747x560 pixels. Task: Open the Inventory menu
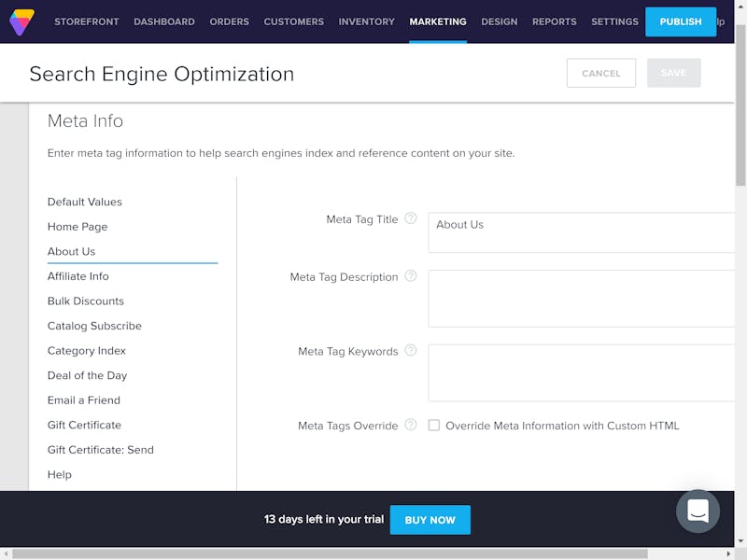coord(366,21)
